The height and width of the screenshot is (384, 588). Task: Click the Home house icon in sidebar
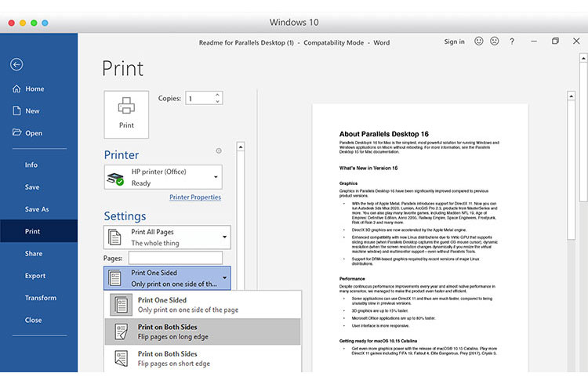(x=16, y=89)
